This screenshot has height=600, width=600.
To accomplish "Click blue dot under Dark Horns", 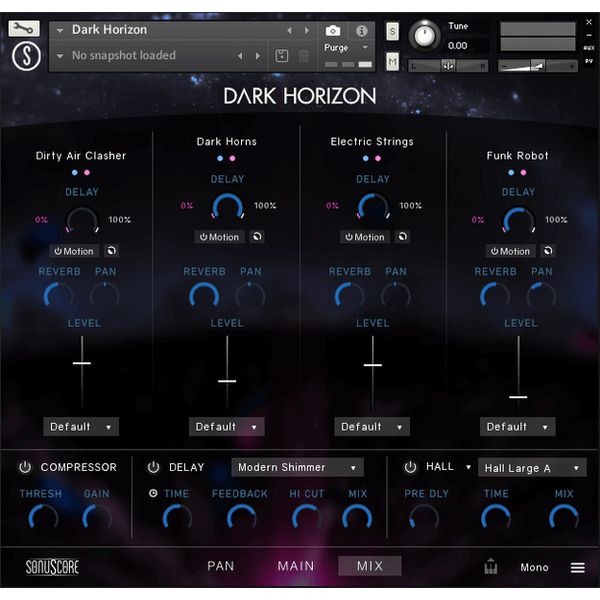I will coord(220,158).
